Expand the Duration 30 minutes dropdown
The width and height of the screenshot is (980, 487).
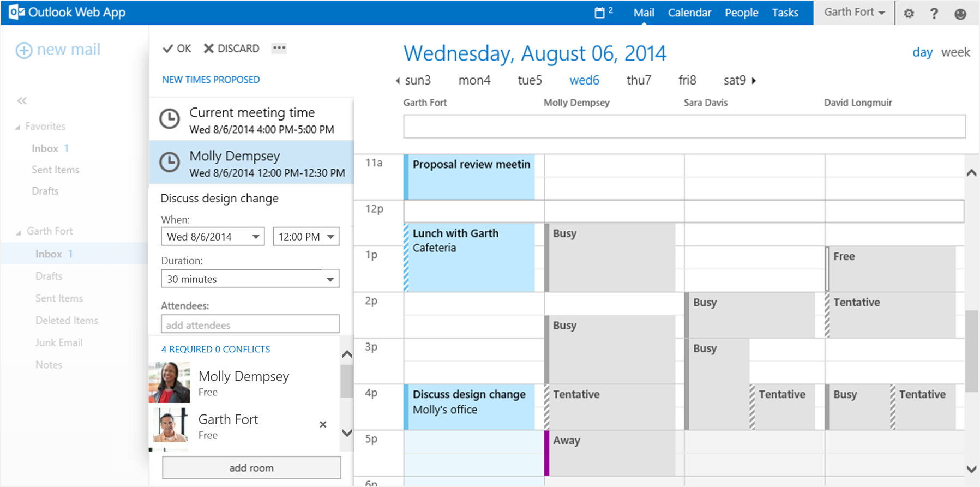click(250, 279)
